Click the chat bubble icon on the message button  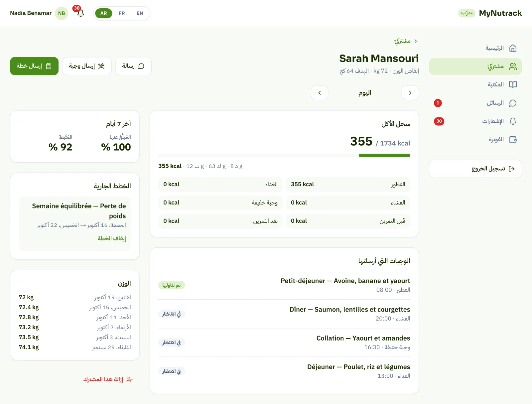tap(141, 66)
